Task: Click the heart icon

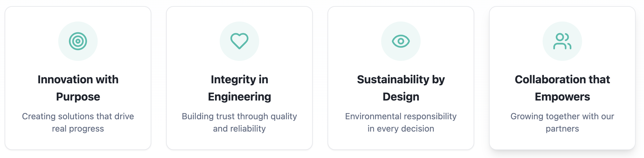Action: point(239,41)
